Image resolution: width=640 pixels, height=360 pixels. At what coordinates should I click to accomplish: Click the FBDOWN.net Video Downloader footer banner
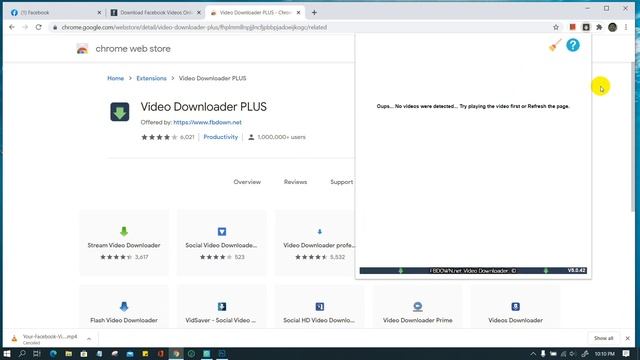point(473,271)
